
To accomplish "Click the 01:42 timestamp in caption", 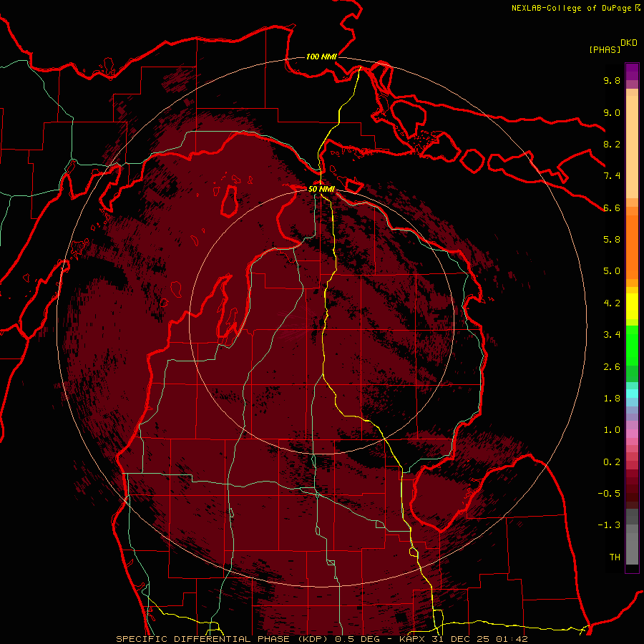I will tap(512, 639).
